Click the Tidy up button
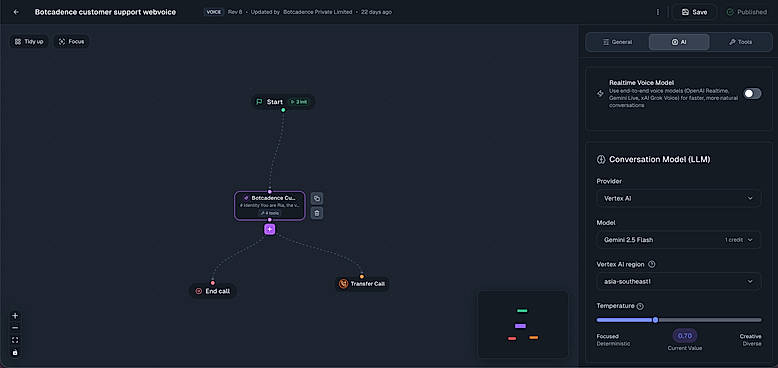Screen dimensions: 778x368 tap(29, 42)
